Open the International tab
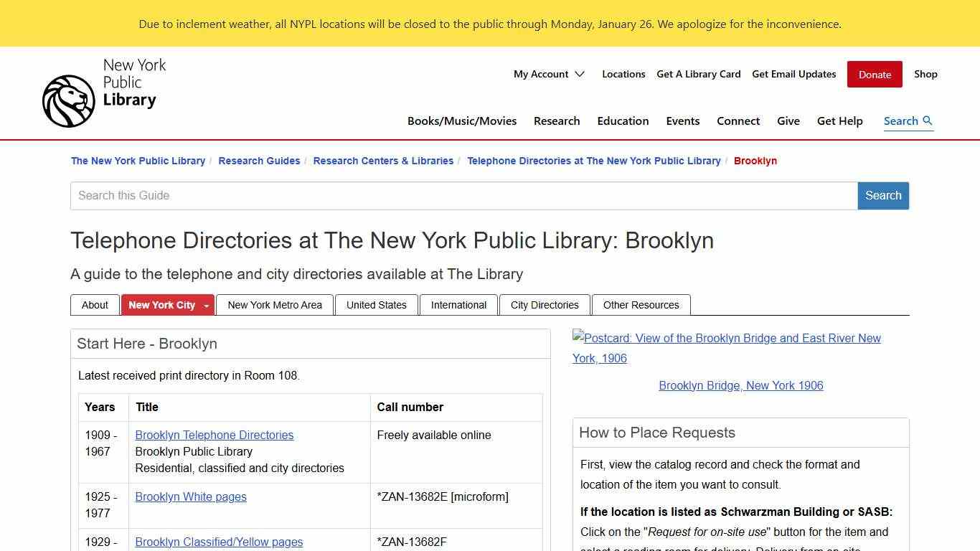The image size is (980, 551). point(458,305)
